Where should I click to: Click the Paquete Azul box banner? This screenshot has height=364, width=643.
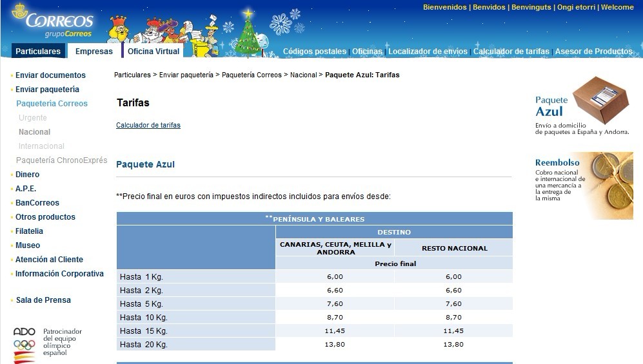pyautogui.click(x=582, y=106)
